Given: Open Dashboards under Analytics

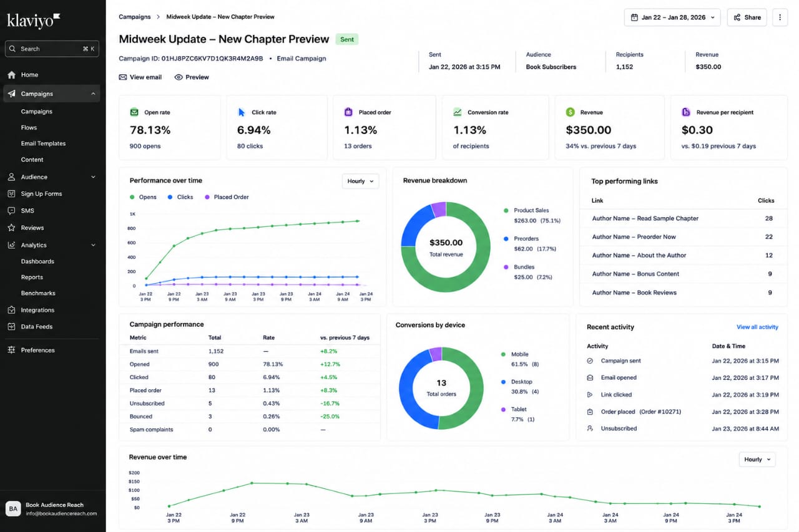Looking at the screenshot, I should point(37,261).
